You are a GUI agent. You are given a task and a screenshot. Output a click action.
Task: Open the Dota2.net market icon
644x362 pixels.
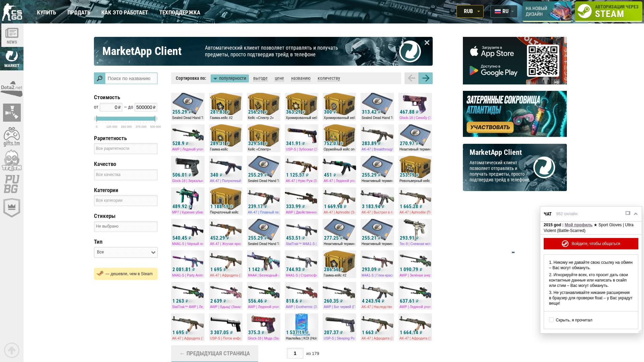(12, 89)
